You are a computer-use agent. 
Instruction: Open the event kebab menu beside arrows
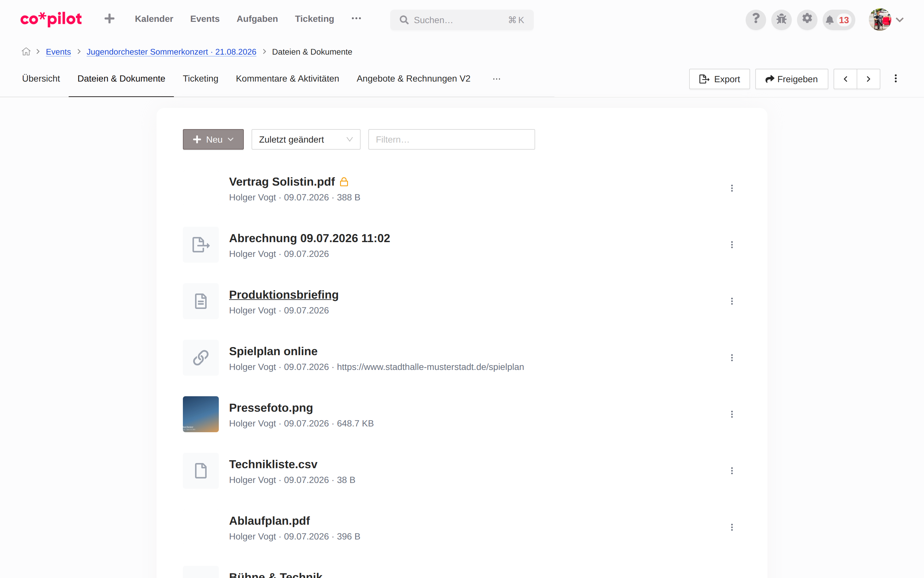tap(895, 79)
